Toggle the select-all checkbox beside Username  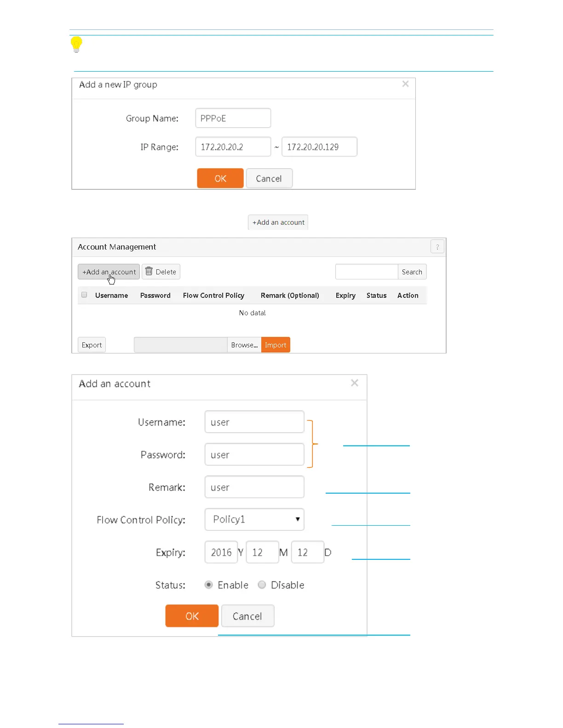tap(84, 295)
